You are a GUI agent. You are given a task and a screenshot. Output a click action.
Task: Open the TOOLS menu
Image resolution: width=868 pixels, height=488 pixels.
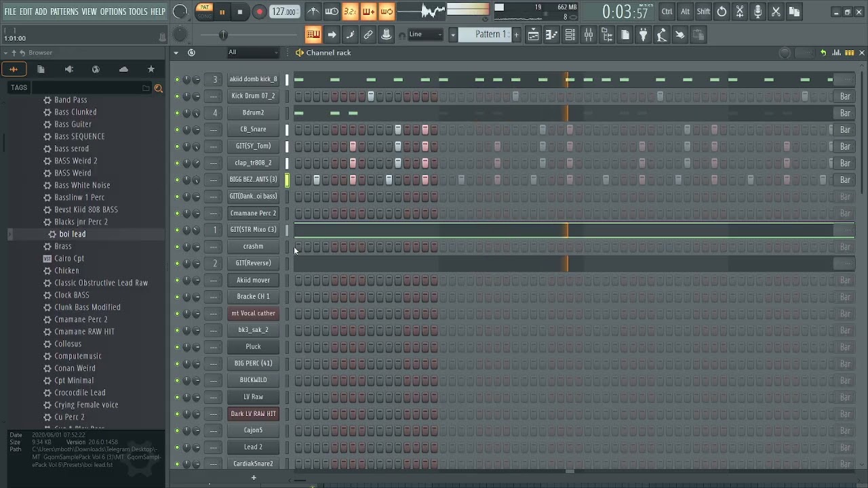[x=138, y=12]
